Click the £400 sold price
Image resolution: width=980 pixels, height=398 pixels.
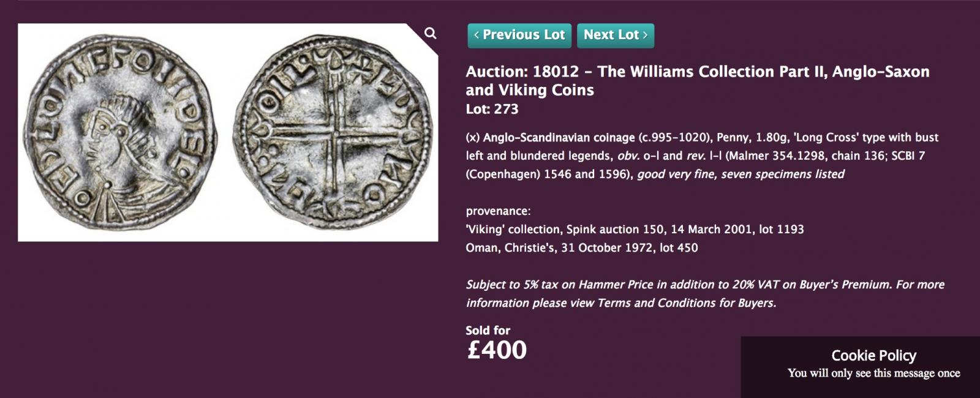coord(496,350)
